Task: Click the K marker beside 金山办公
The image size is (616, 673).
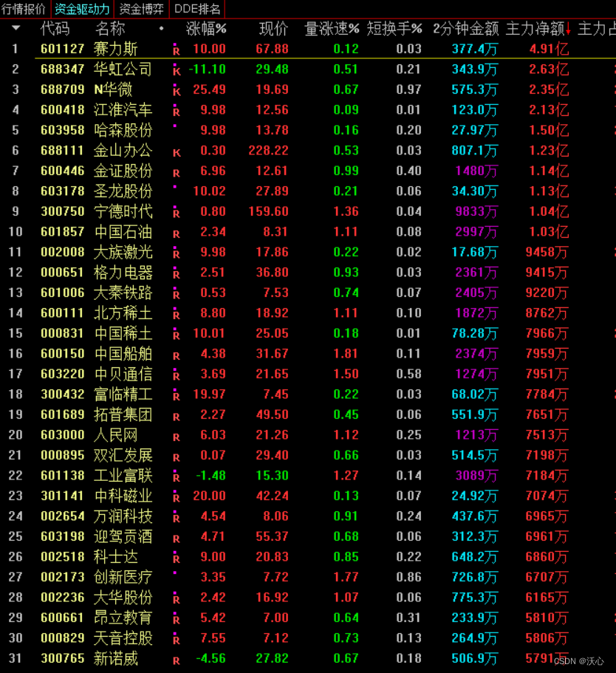Action: pos(177,152)
